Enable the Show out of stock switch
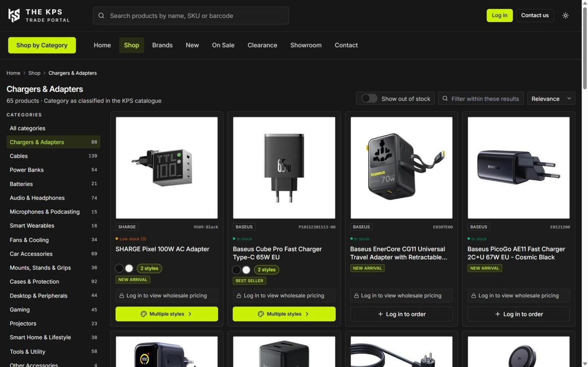Screen dimensions: 588x367 (369, 98)
